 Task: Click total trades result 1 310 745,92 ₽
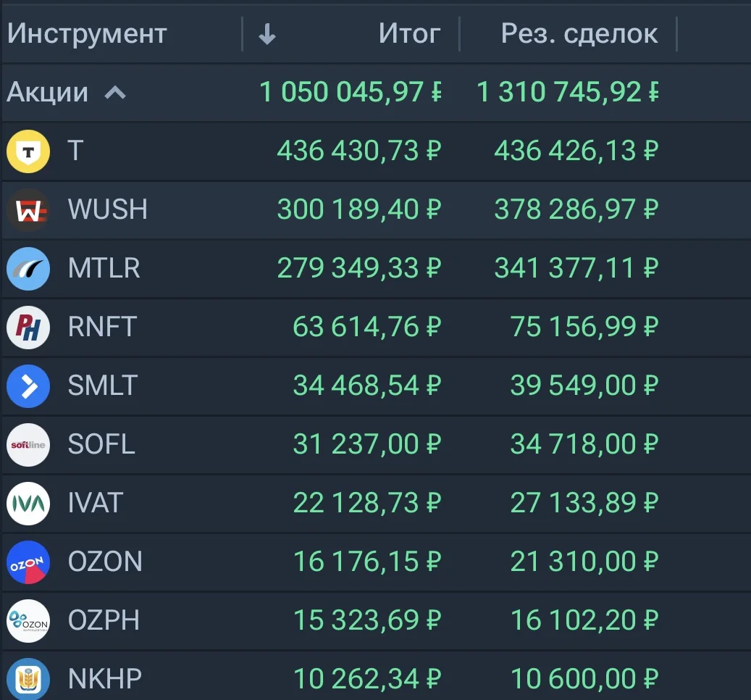[568, 92]
